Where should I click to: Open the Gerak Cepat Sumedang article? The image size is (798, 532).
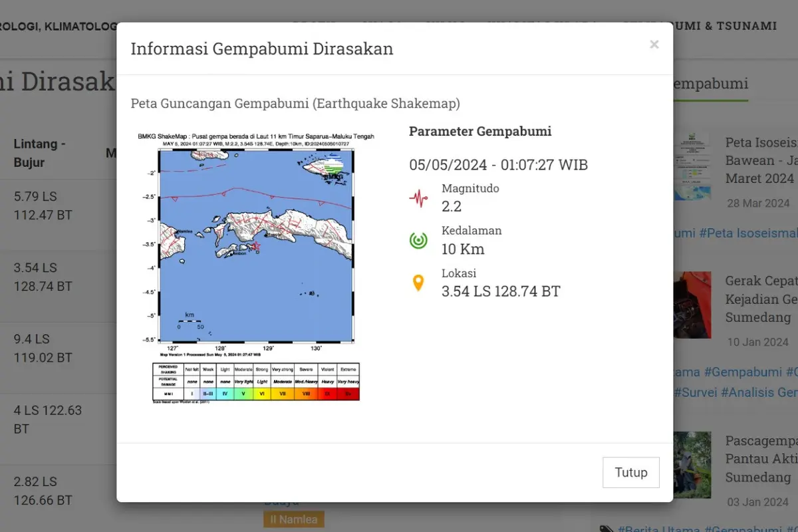coord(761,299)
